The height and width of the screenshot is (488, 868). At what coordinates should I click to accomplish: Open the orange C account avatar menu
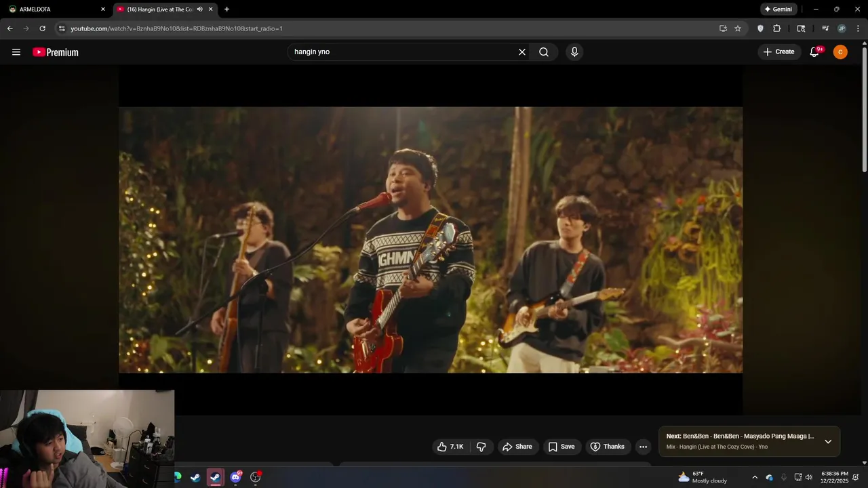tap(840, 52)
